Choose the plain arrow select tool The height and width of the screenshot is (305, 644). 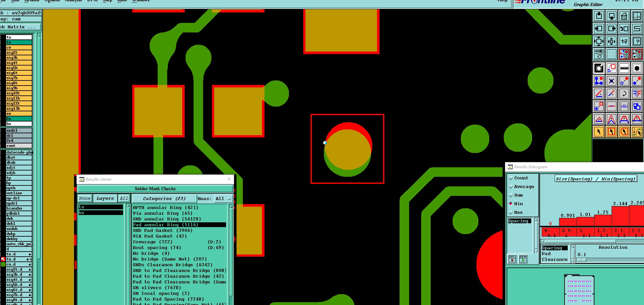(x=599, y=131)
